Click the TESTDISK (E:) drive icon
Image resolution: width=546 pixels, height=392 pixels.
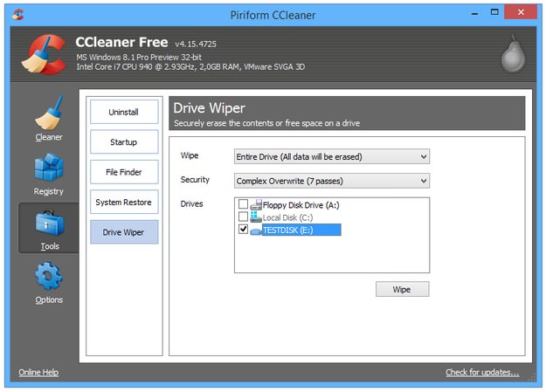(x=256, y=230)
